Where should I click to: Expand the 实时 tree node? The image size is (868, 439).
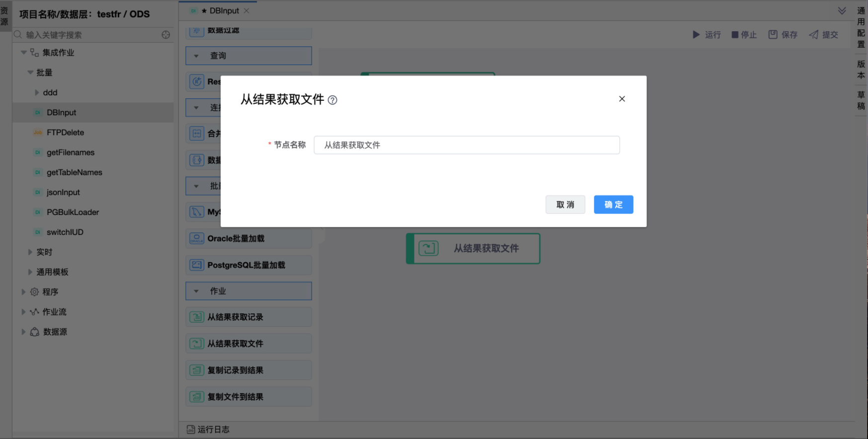pyautogui.click(x=30, y=252)
